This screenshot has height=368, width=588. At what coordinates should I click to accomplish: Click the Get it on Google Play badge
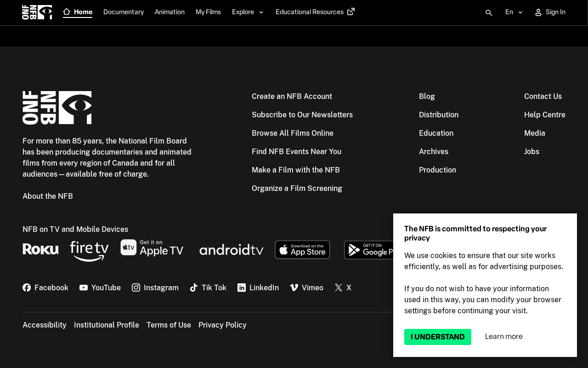pyautogui.click(x=369, y=250)
